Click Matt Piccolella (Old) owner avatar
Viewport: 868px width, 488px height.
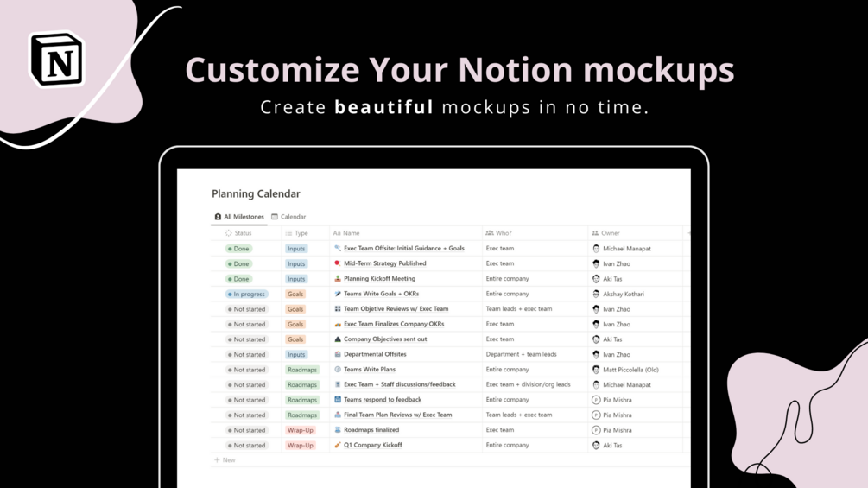click(x=596, y=370)
